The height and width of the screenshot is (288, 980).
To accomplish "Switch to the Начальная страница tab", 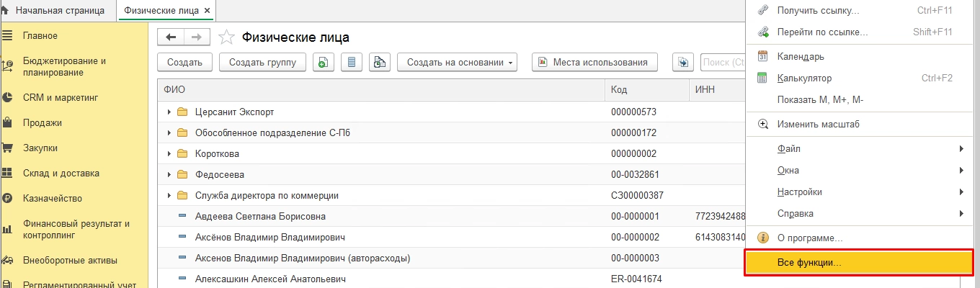I will pyautogui.click(x=59, y=11).
